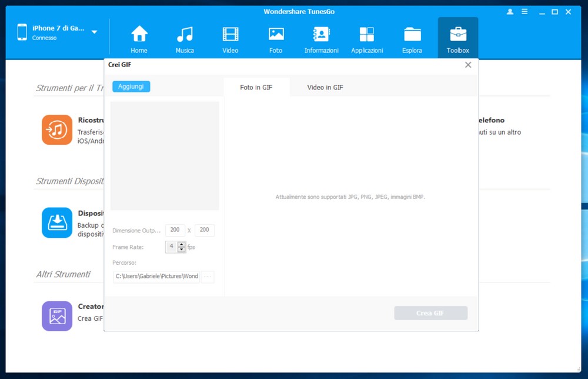Click the Aggiungi button
588x379 pixels.
click(131, 87)
